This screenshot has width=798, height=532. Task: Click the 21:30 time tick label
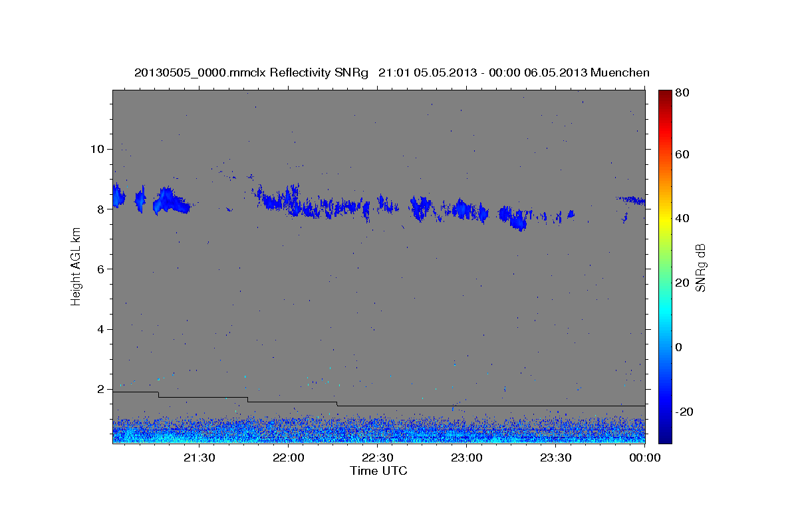[199, 458]
